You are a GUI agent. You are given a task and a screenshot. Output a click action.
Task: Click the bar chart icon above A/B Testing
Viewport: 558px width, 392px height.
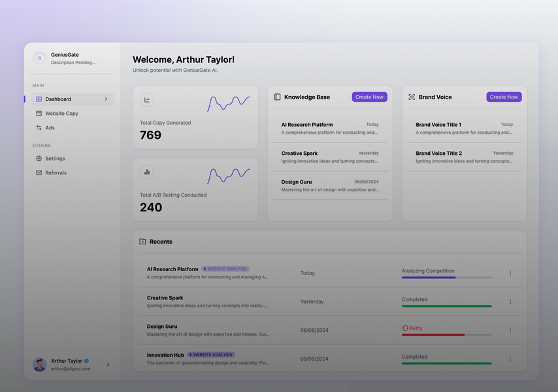[x=147, y=172]
